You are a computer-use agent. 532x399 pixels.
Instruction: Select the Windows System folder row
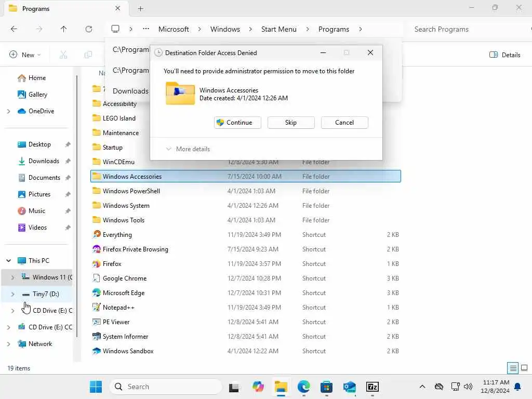[246, 206]
